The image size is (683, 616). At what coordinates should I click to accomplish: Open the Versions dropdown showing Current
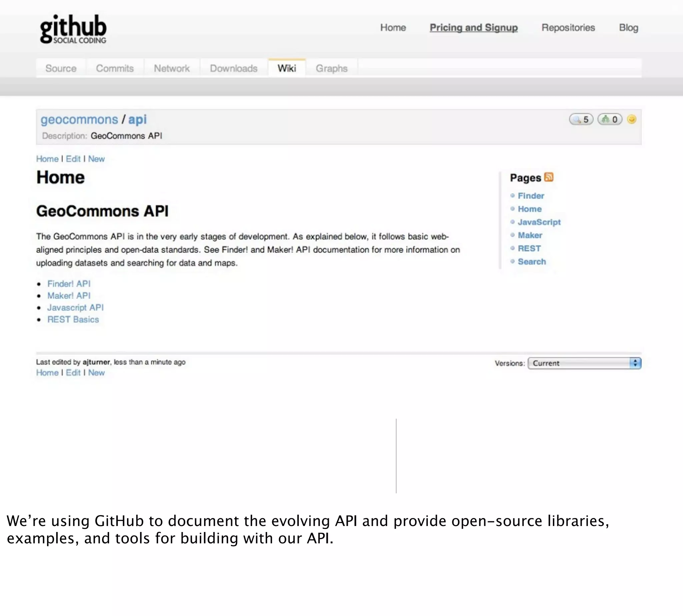click(x=585, y=363)
